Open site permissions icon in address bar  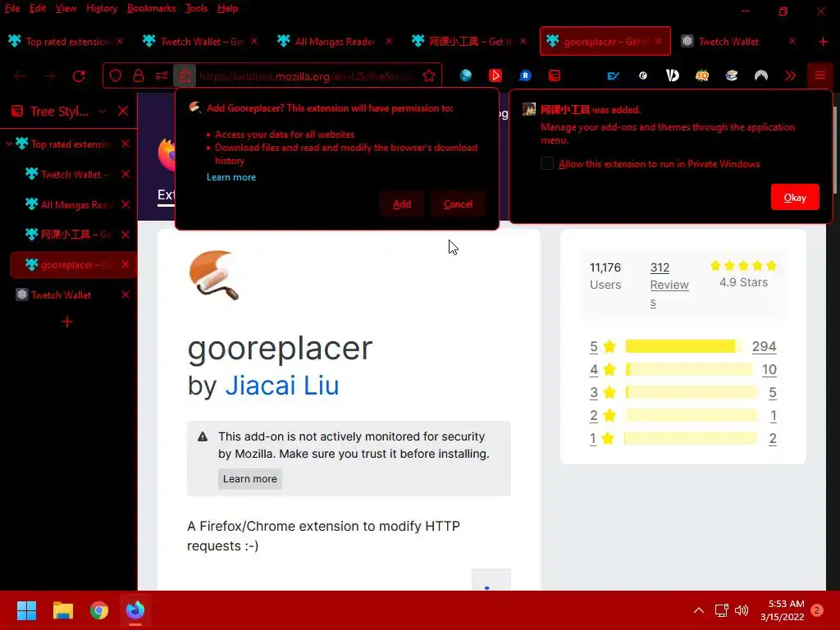click(162, 76)
